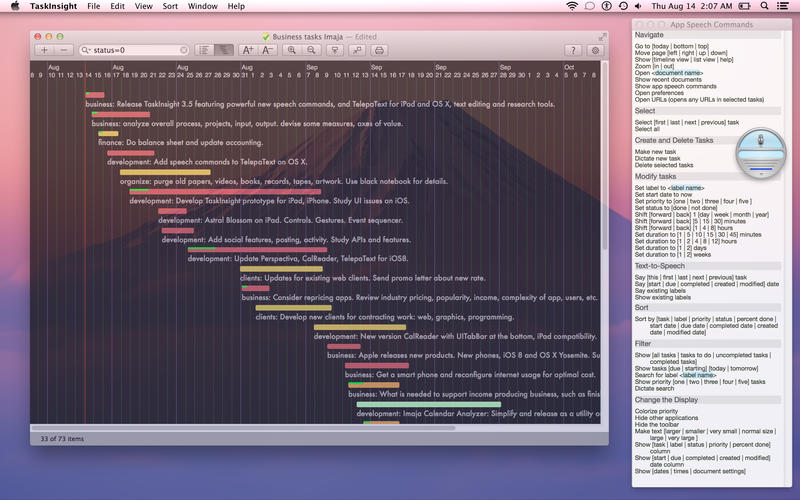800x500 pixels.
Task: Click the task 'Add speech commands to TelepaText'
Action: click(x=207, y=162)
